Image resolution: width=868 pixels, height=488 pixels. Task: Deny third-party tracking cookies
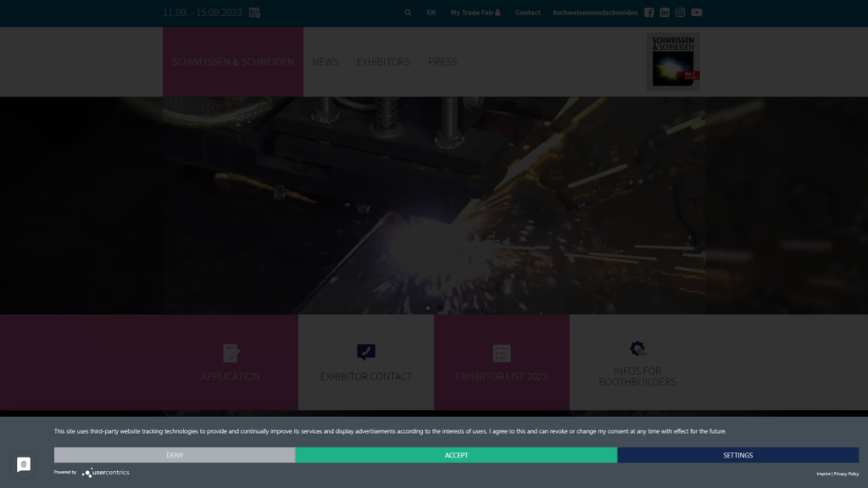click(x=175, y=455)
